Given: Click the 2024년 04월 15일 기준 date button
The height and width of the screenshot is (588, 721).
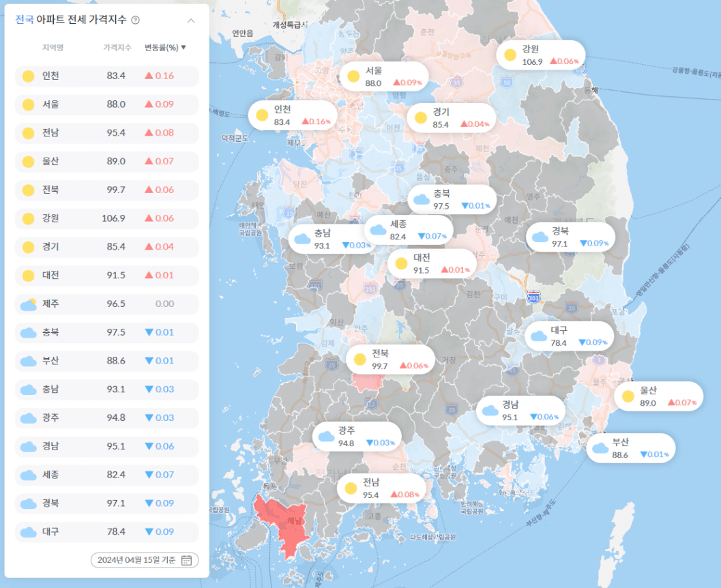Looking at the screenshot, I should pyautogui.click(x=145, y=560).
